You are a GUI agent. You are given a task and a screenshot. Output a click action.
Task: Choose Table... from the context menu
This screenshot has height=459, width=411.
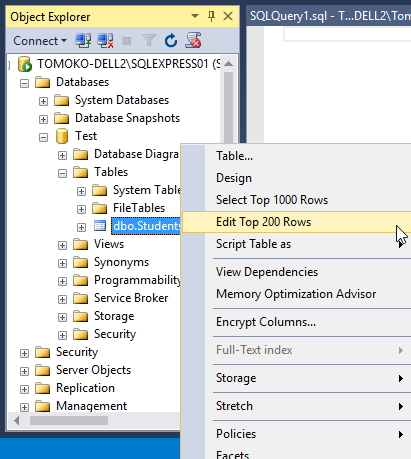pos(297,156)
